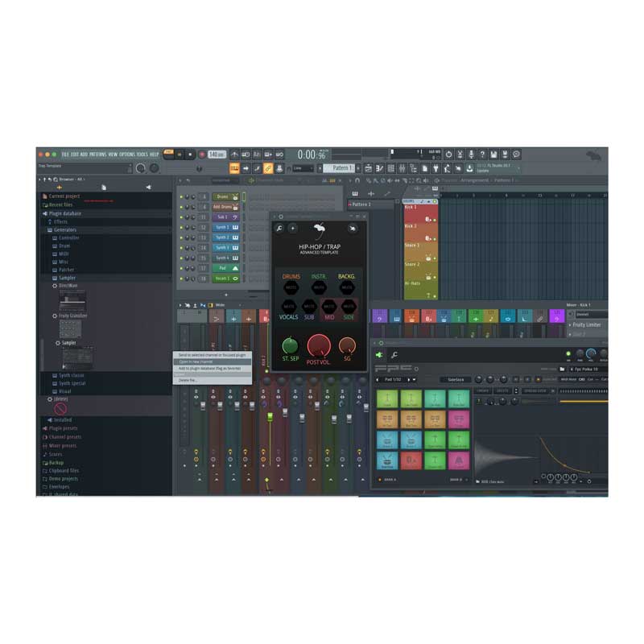Toggle mute LED of Drums channel
This screenshot has width=644, height=644.
click(x=181, y=196)
